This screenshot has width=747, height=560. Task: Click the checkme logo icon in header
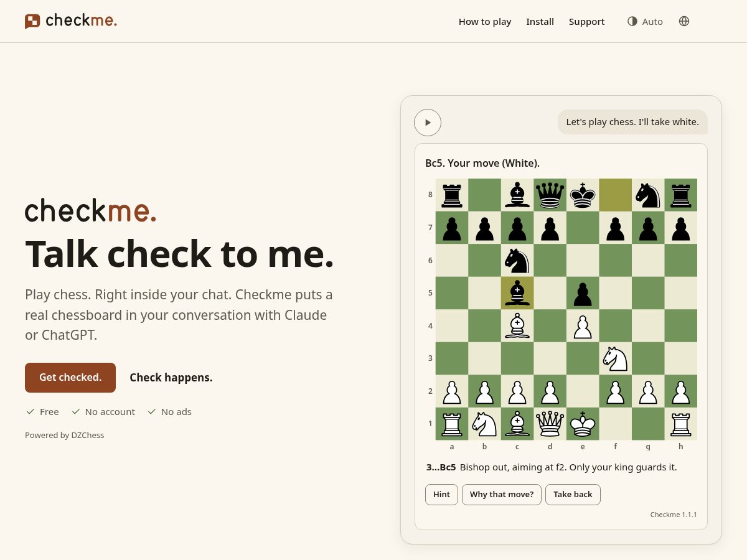[x=32, y=21]
